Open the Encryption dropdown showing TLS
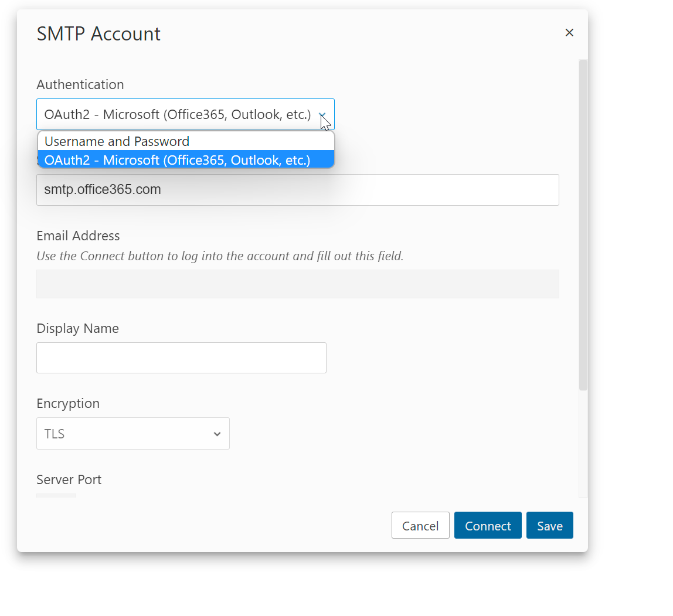The width and height of the screenshot is (673, 616). tap(133, 434)
